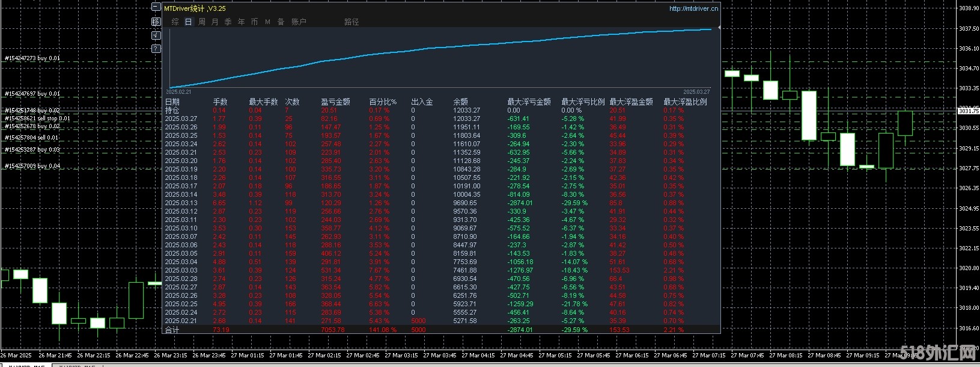Click the 余额 column header
Image resolution: width=980 pixels, height=367 pixels.
tap(460, 102)
